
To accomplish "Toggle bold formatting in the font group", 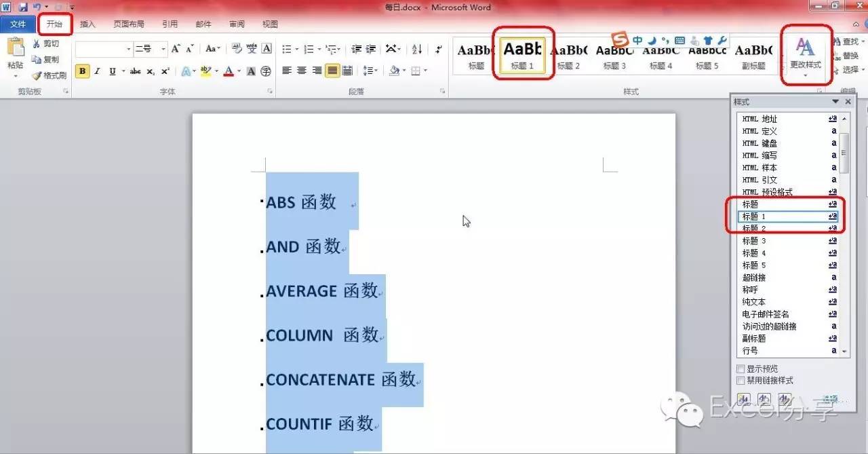I will [x=82, y=71].
